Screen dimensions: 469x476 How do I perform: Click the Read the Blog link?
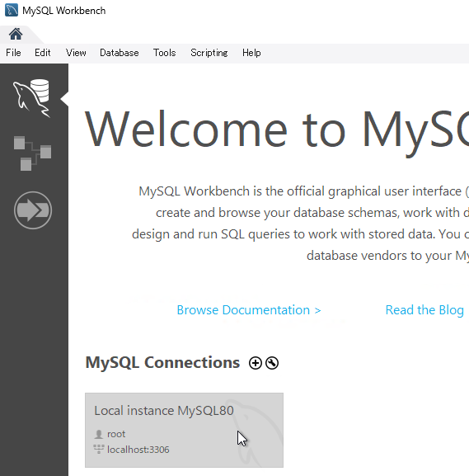coord(424,310)
